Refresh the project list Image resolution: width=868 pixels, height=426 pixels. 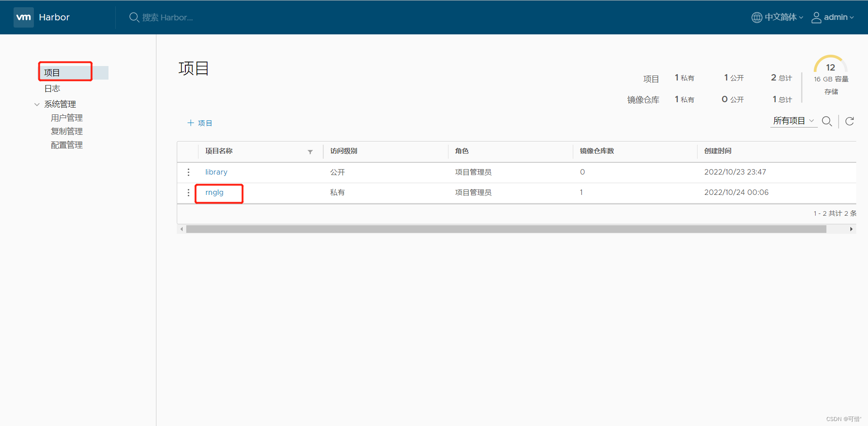pyautogui.click(x=849, y=121)
